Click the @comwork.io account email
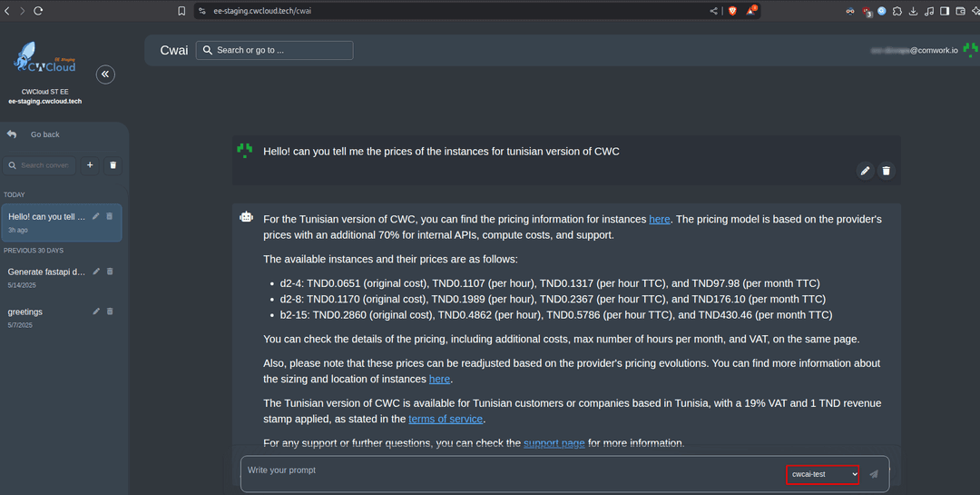The image size is (980, 495). click(x=915, y=50)
